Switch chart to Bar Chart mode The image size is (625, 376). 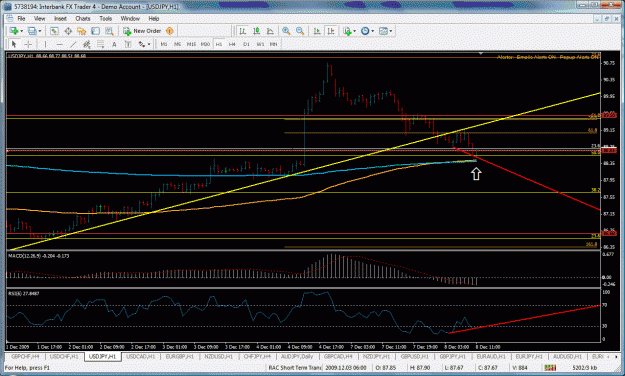243,31
